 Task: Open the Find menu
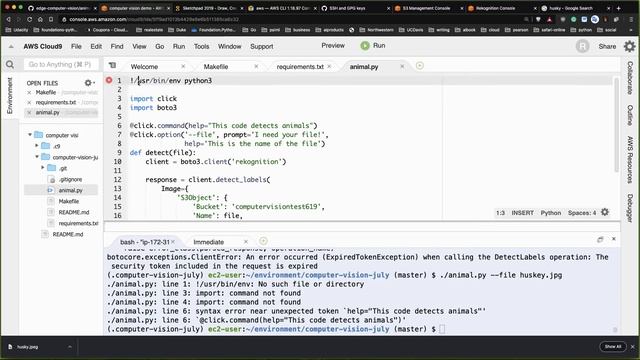coord(117,47)
